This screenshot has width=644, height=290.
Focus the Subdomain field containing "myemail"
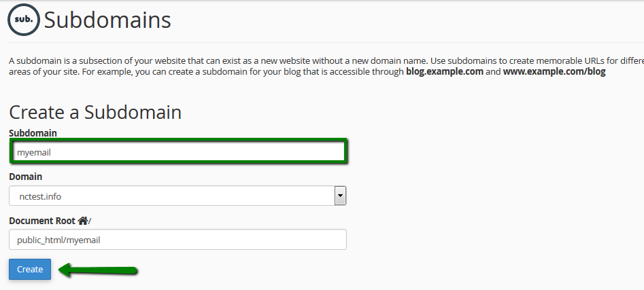tap(178, 152)
